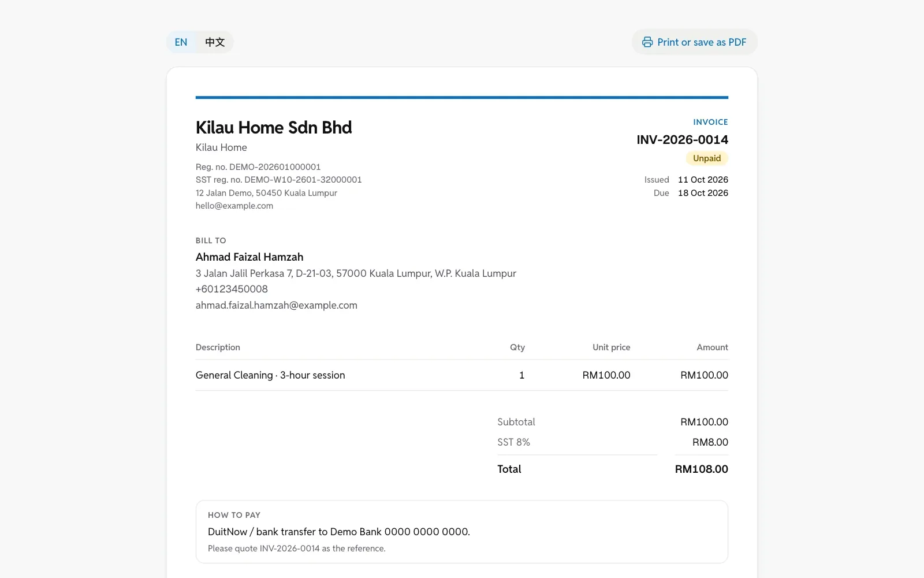Viewport: 924px width, 578px height.
Task: Click ahmad.faizal.hamzah@example.com email
Action: point(277,305)
